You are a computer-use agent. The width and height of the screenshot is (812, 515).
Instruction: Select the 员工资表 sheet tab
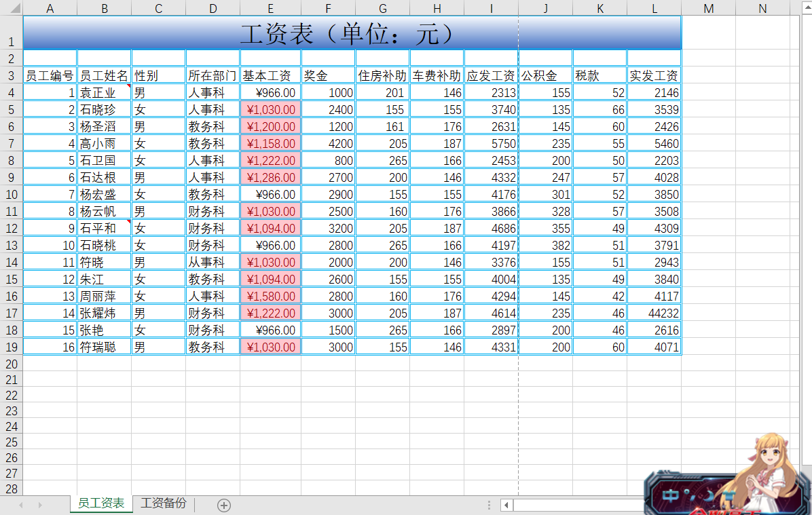click(101, 503)
